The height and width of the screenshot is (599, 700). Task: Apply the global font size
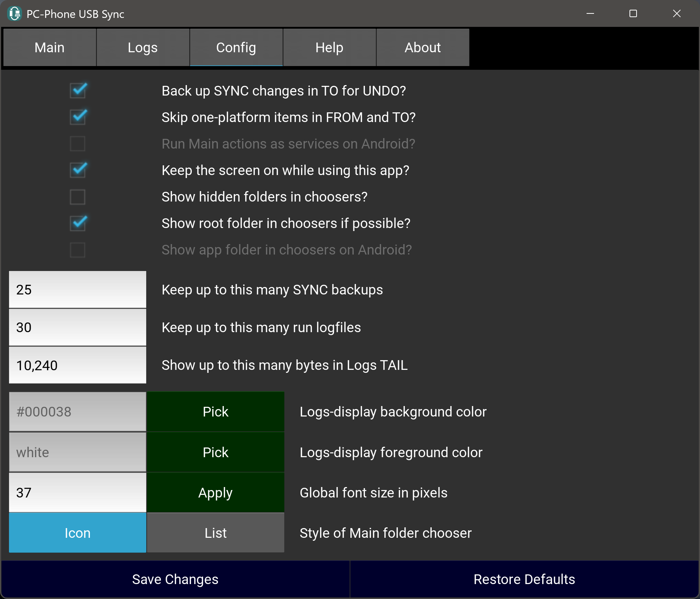215,493
